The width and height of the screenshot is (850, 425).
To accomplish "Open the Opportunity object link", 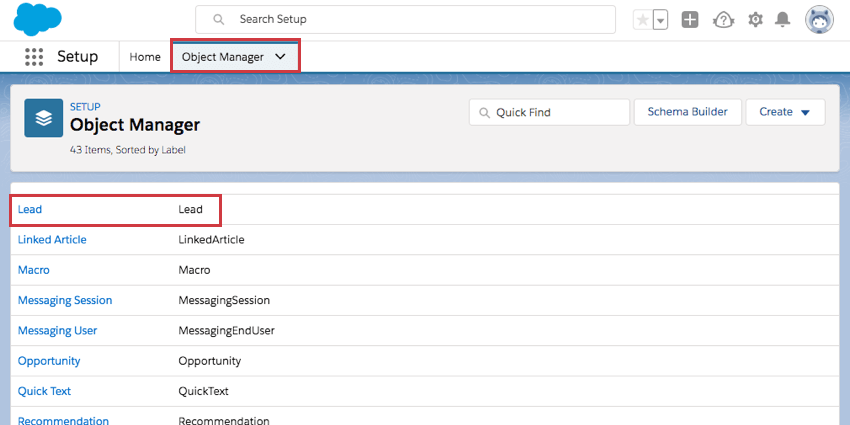I will (49, 361).
